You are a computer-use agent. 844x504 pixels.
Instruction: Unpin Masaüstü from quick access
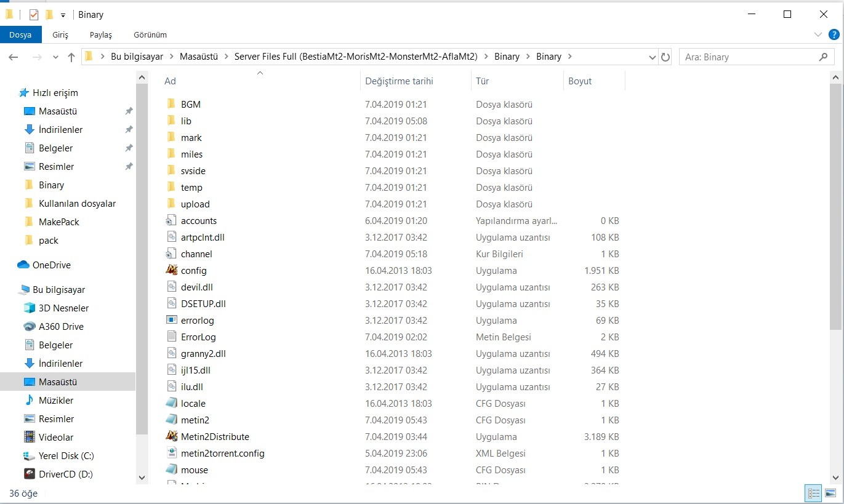[x=129, y=111]
